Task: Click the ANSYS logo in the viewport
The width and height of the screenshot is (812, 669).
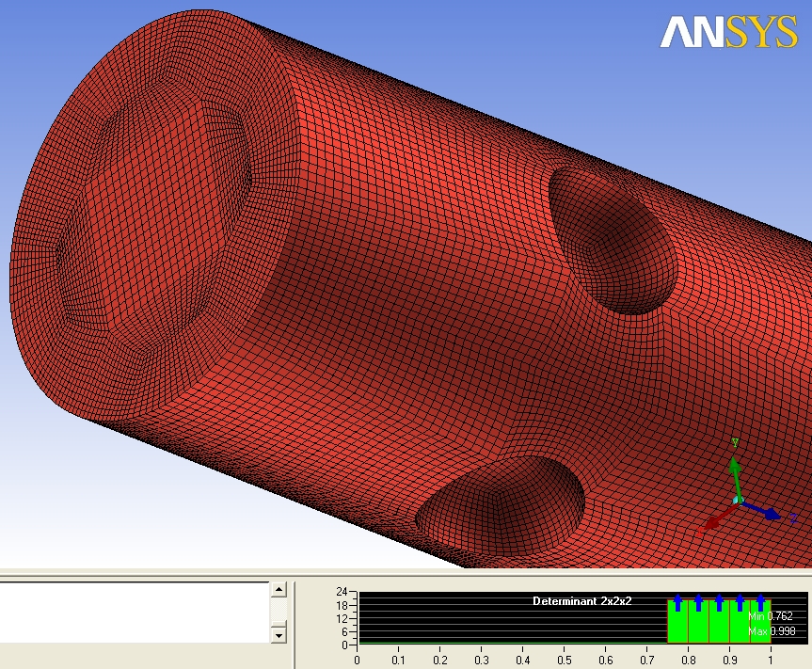Action: tap(727, 32)
